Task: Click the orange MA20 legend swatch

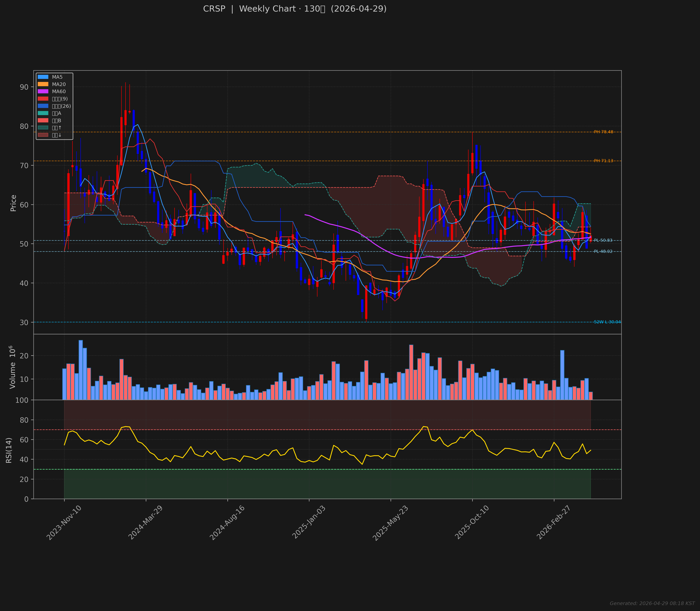Action: [43, 84]
